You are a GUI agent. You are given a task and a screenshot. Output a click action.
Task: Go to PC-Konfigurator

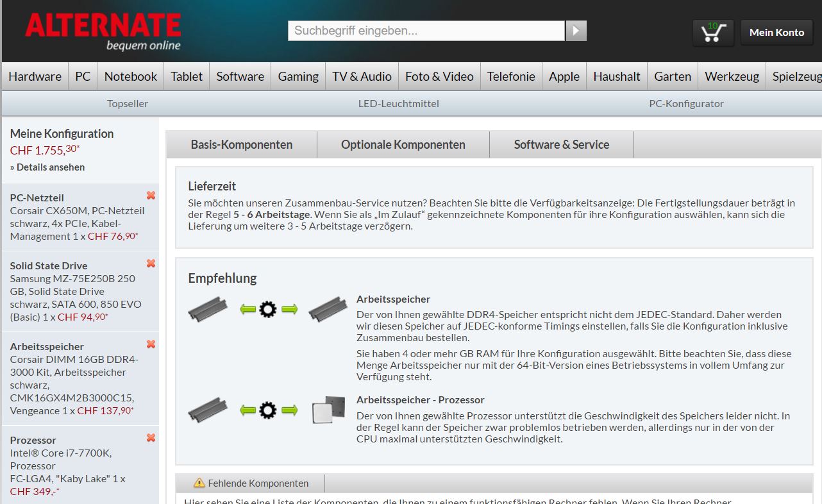(686, 103)
